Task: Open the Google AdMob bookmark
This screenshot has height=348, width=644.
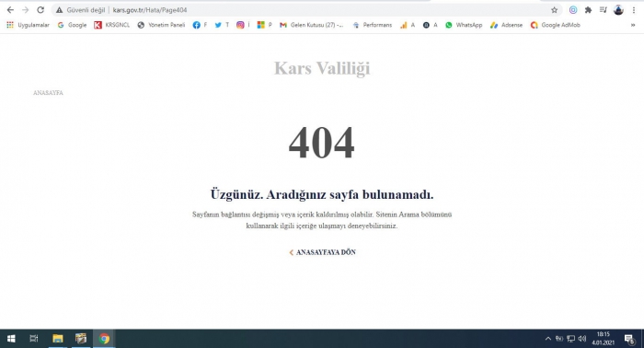Action: [555, 25]
